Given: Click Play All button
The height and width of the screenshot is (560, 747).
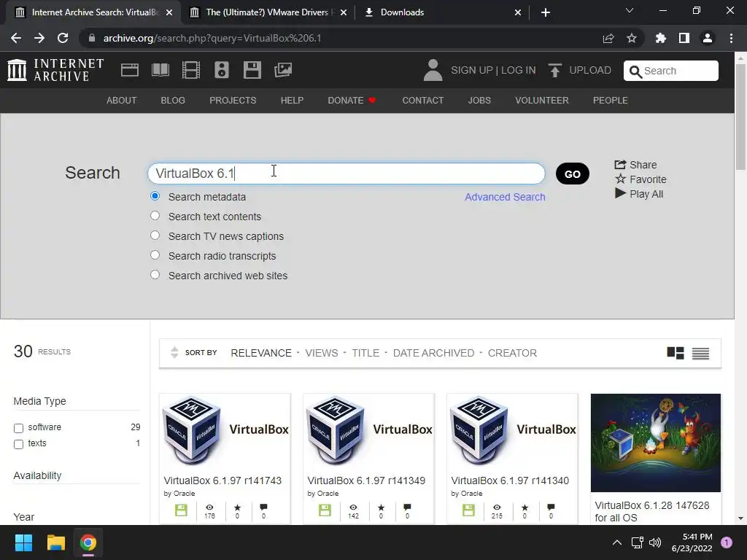Looking at the screenshot, I should coord(639,194).
